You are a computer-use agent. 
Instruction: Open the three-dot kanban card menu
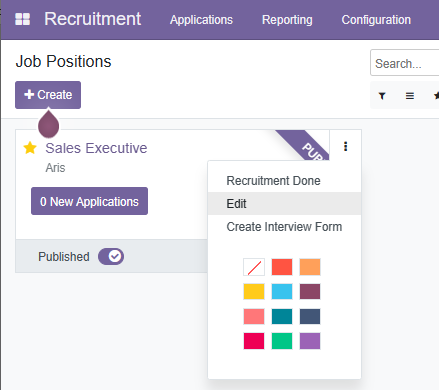coord(345,146)
